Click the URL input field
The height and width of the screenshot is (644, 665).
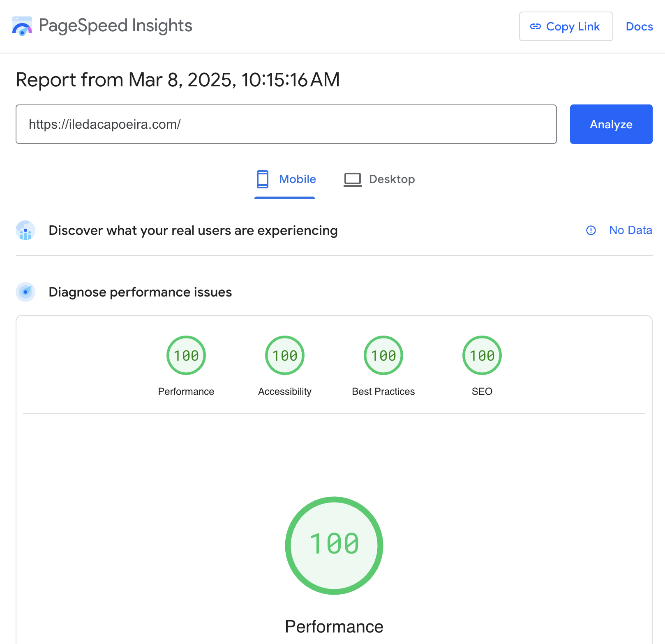pos(286,124)
